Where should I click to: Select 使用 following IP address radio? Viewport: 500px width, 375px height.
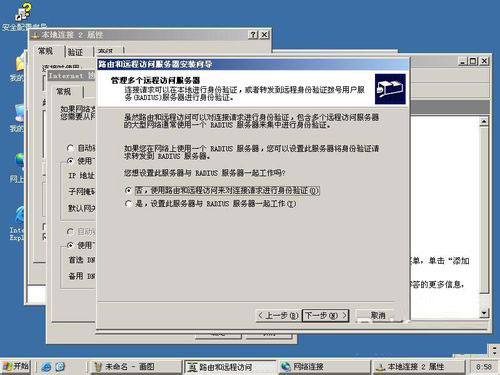70,161
